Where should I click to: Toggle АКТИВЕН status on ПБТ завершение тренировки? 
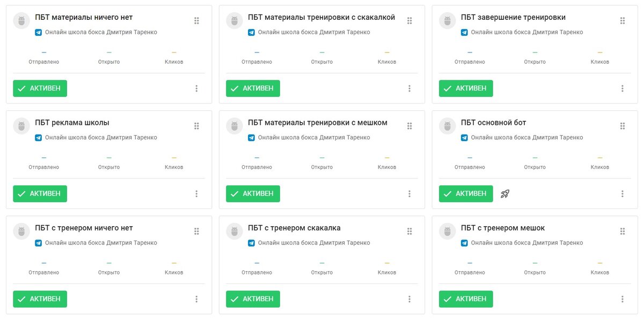pyautogui.click(x=466, y=88)
